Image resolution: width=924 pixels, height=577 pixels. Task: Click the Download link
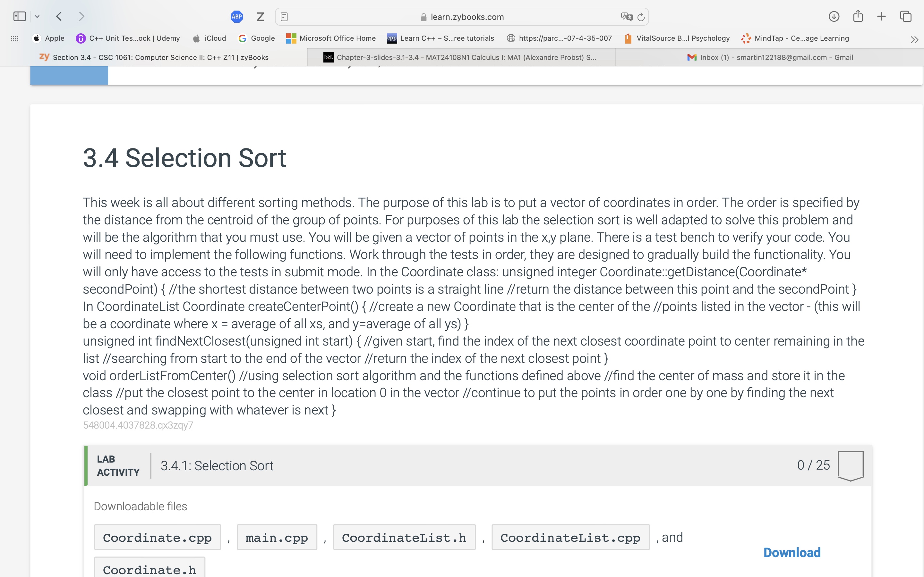[792, 552]
